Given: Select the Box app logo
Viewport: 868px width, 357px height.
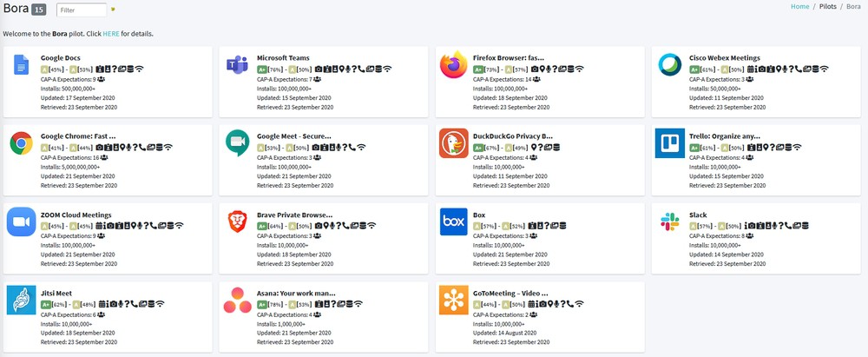Looking at the screenshot, I should coord(453,221).
